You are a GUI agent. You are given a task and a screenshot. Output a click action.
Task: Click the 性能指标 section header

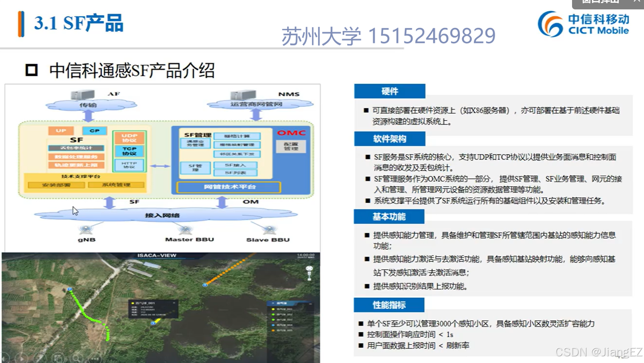(389, 305)
